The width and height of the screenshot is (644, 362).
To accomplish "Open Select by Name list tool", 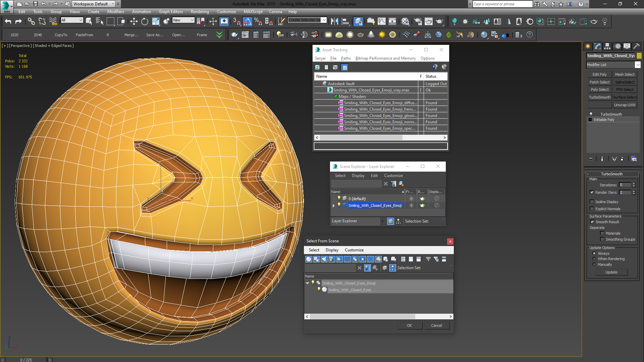I will tap(100, 21).
